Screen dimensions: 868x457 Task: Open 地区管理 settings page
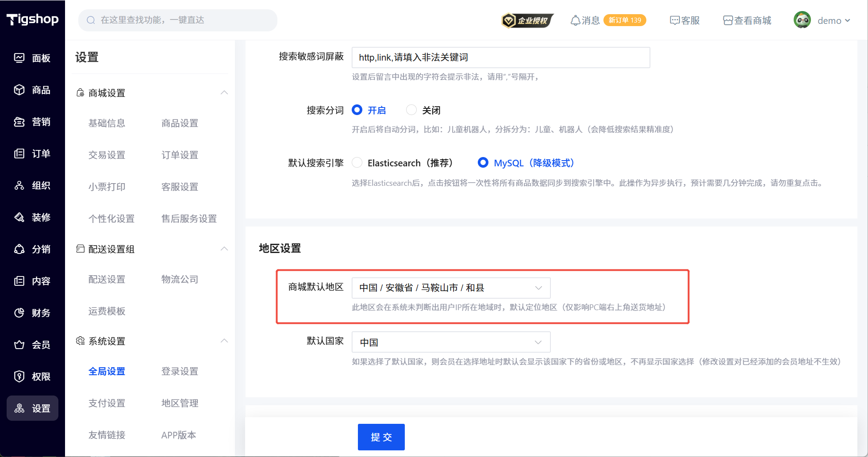pyautogui.click(x=180, y=403)
